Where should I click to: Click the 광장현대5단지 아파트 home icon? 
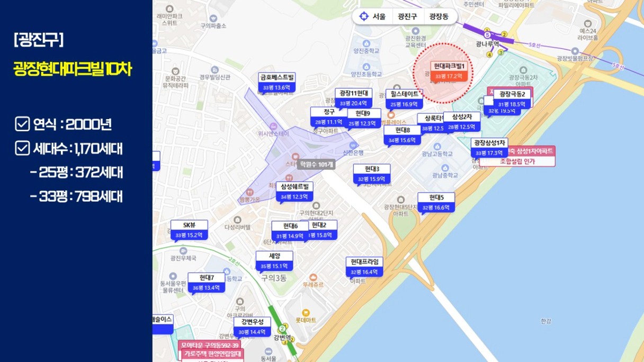[x=400, y=199]
